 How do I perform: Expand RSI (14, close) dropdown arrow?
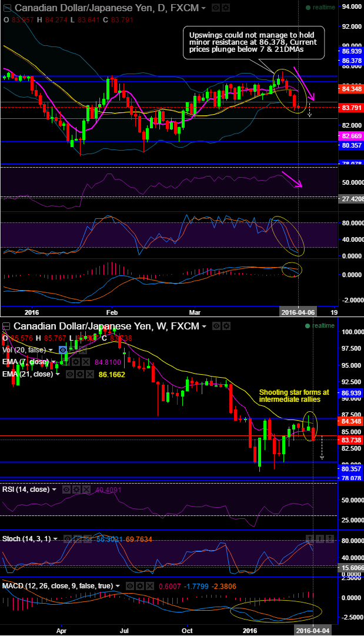pos(54,490)
